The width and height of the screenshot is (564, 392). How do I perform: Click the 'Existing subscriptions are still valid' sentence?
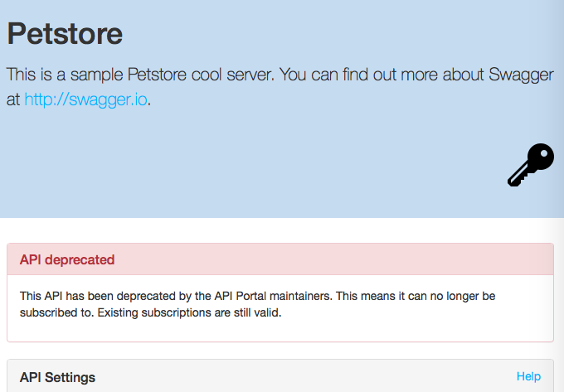tap(189, 312)
